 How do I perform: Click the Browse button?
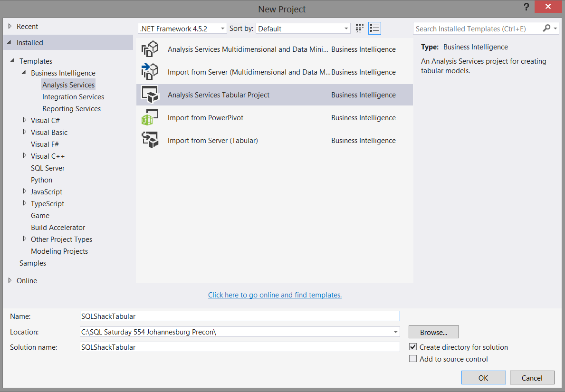point(433,332)
